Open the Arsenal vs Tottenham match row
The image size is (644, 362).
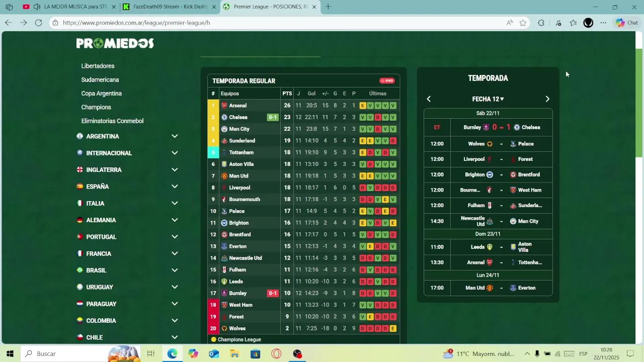pos(488,262)
